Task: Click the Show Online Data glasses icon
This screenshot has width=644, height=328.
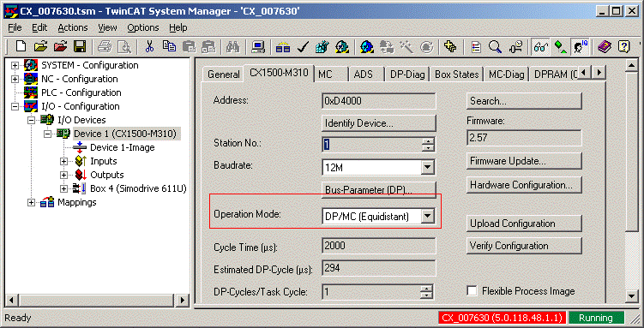Action: coord(540,47)
